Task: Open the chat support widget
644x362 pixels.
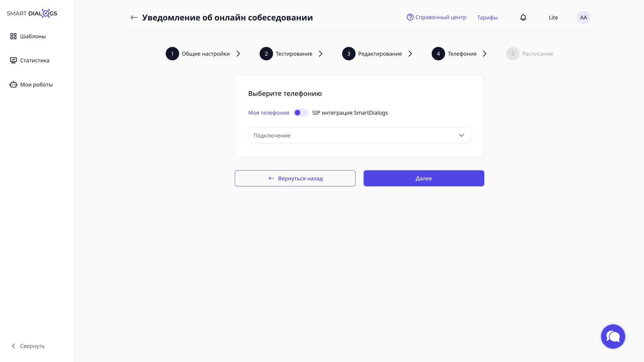Action: [x=613, y=337]
